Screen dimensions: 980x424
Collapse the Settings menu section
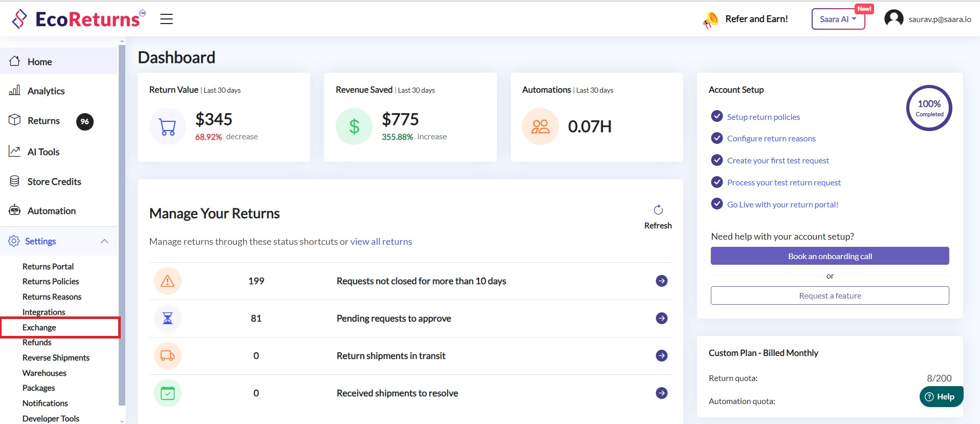[x=104, y=241]
